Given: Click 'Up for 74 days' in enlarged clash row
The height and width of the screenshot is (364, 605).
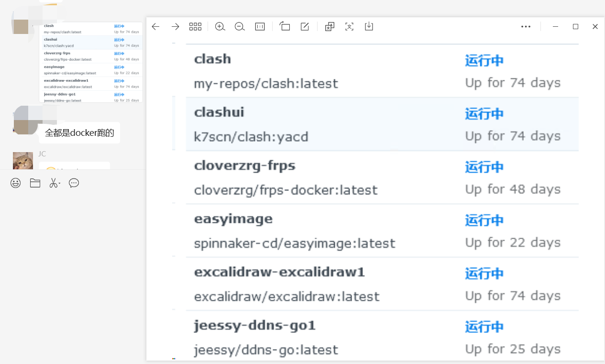Looking at the screenshot, I should pos(513,83).
